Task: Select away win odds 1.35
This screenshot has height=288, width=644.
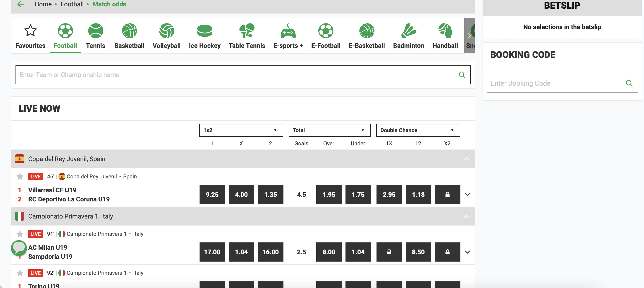Action: (270, 194)
